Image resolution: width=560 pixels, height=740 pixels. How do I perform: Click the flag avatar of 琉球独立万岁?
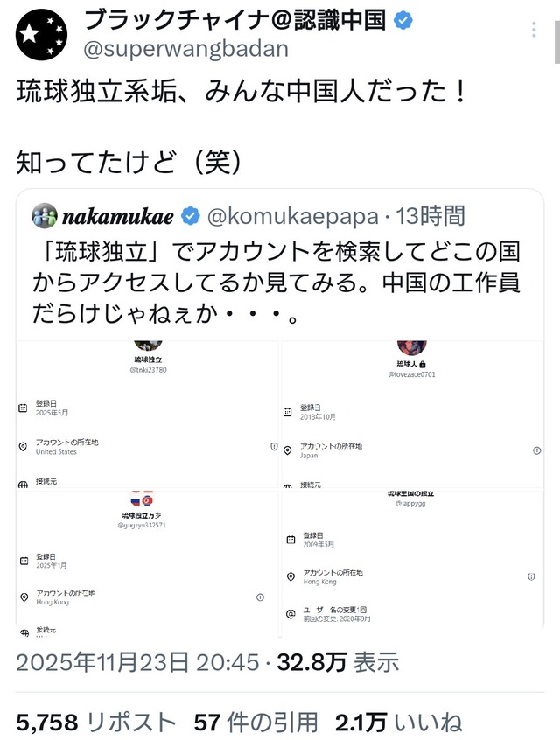[x=143, y=499]
